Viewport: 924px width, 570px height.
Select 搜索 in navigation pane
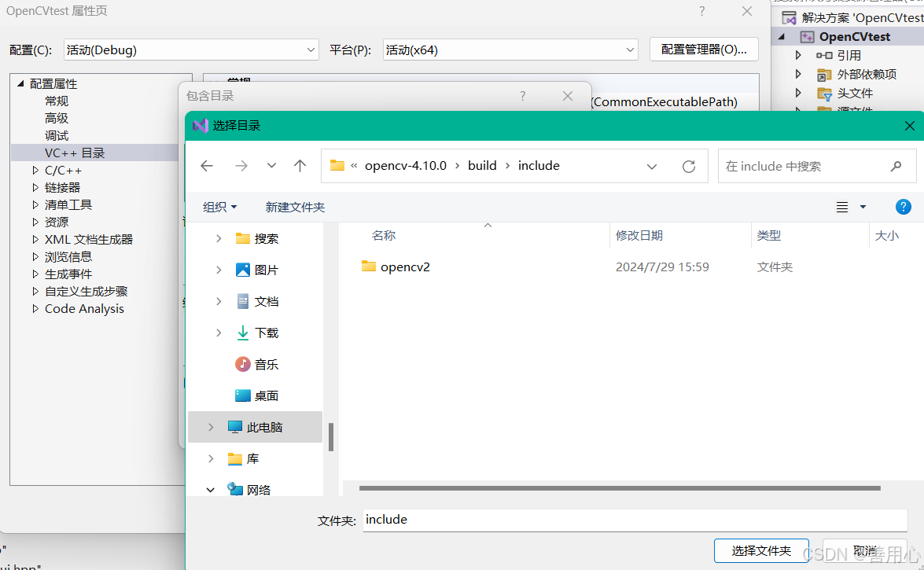[x=267, y=239]
